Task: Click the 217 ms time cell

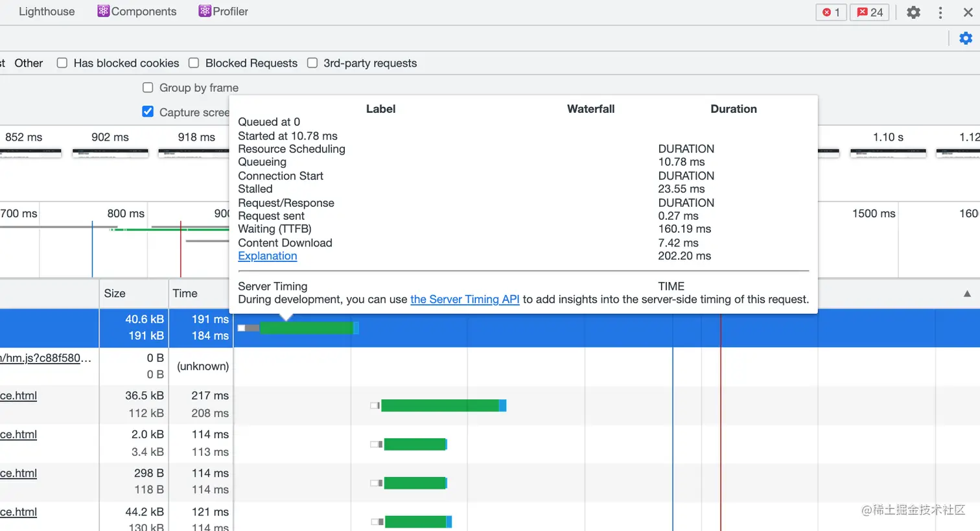Action: 210,395
